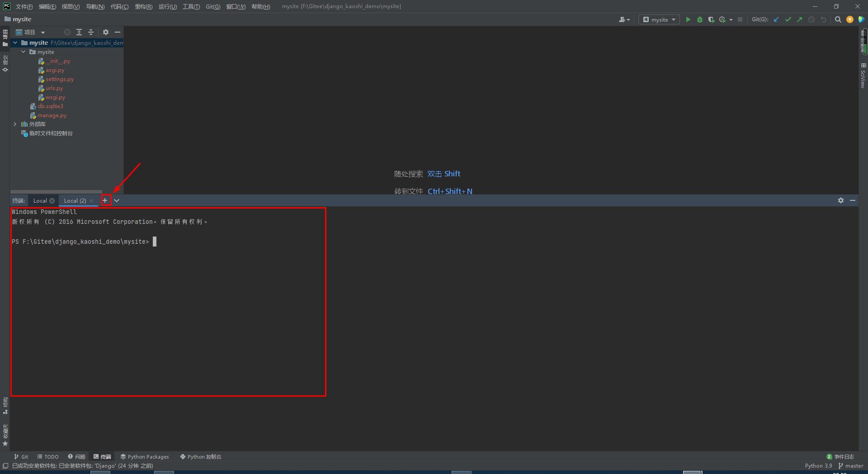Add a new terminal session tab
This screenshot has width=868, height=474.
[x=105, y=200]
